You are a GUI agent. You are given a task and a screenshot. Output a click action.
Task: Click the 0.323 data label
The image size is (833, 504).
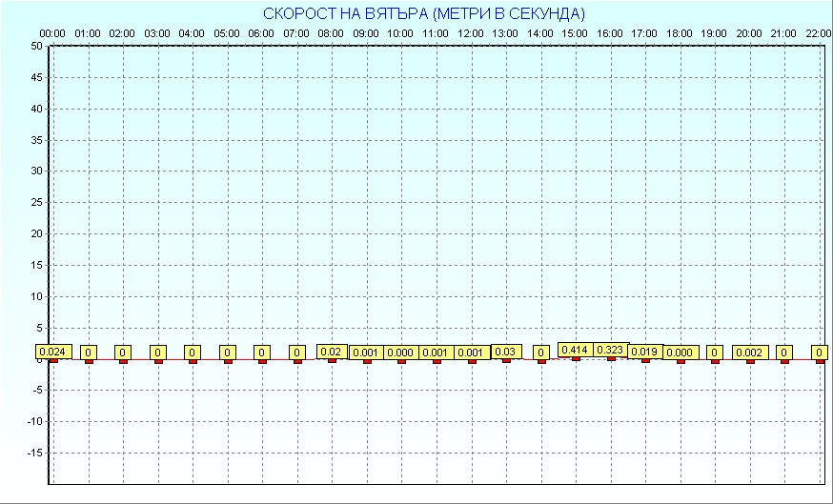(x=610, y=350)
